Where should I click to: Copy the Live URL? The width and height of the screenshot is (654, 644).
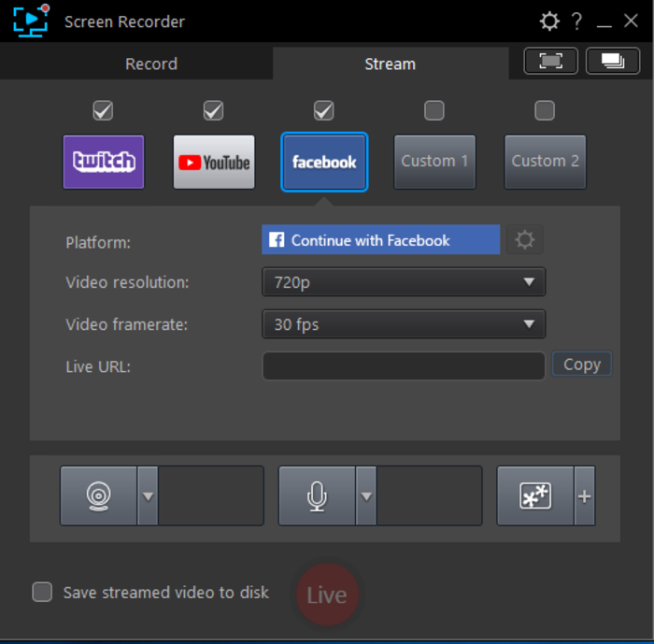582,365
